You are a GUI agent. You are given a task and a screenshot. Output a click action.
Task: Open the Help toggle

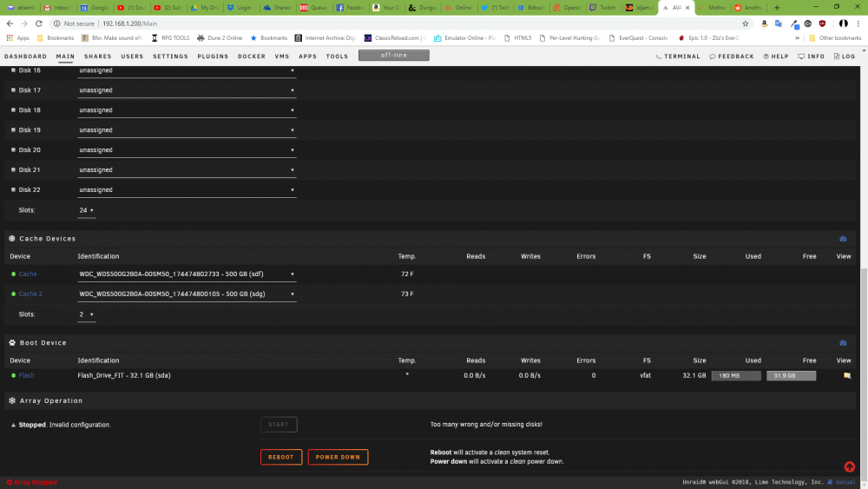pos(775,56)
